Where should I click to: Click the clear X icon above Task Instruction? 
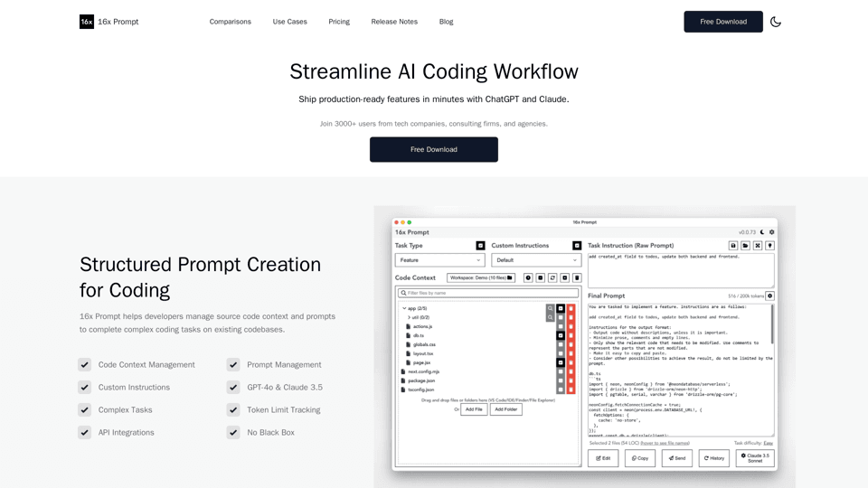pos(758,245)
